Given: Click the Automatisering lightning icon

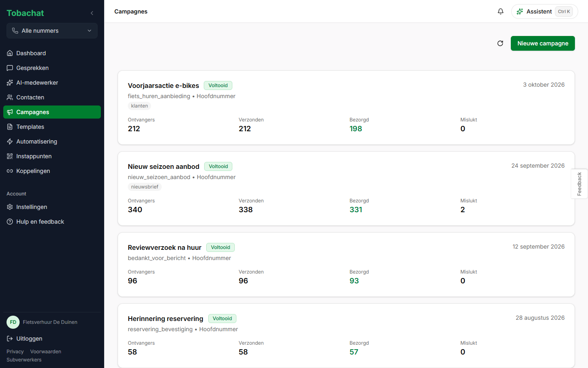Looking at the screenshot, I should [x=10, y=141].
